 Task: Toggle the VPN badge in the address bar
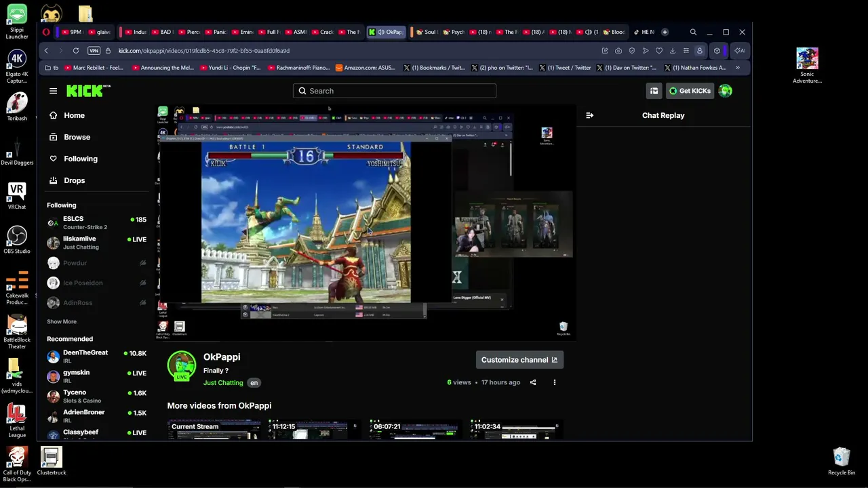[94, 51]
